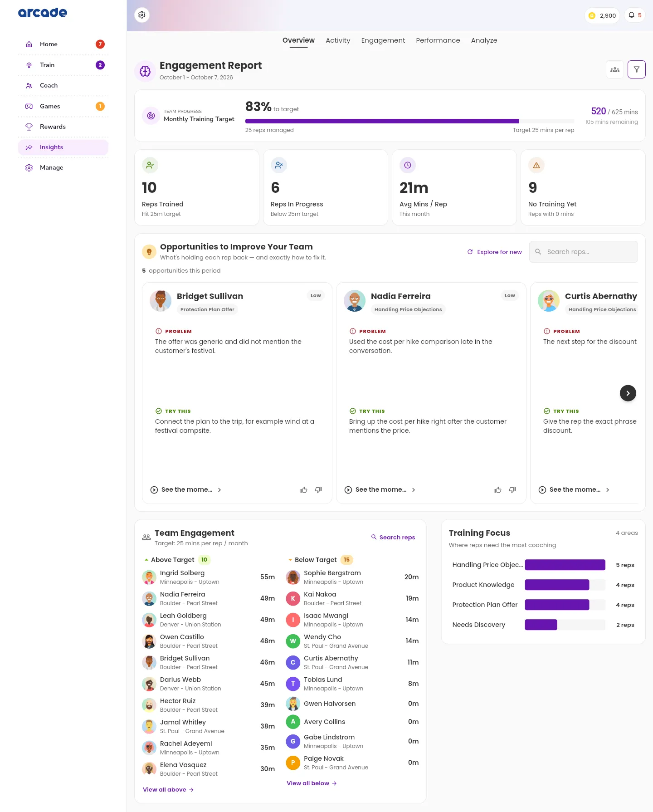Image resolution: width=653 pixels, height=812 pixels.
Task: Open Manage in the sidebar
Action: click(63, 167)
